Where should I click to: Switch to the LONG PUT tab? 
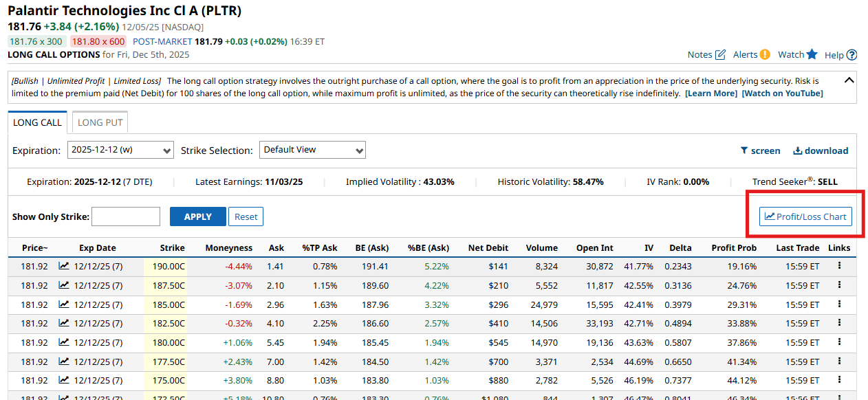click(99, 122)
